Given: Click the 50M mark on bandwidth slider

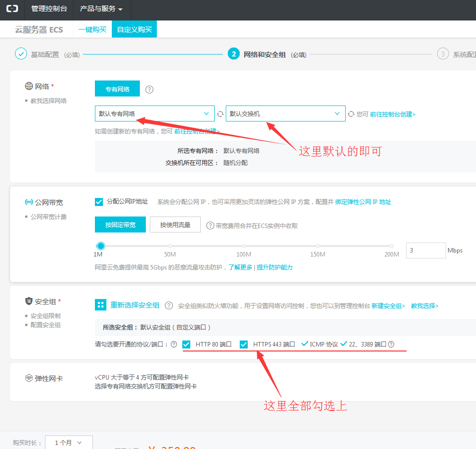Looking at the screenshot, I should coord(170,246).
